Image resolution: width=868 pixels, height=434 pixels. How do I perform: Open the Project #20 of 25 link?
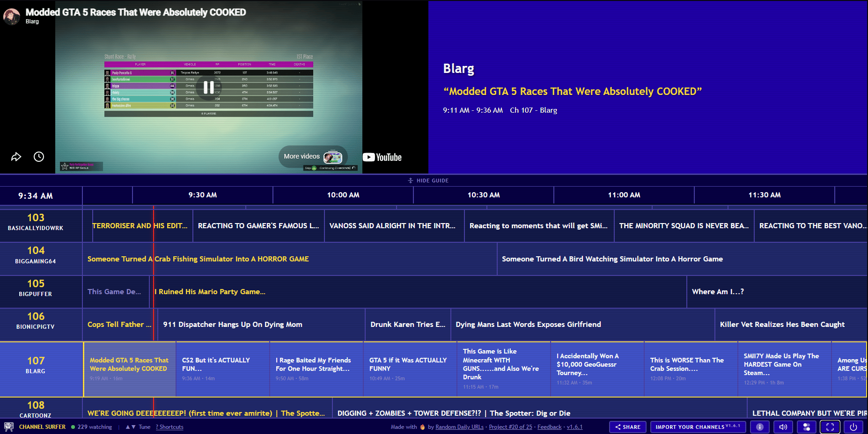click(x=510, y=427)
